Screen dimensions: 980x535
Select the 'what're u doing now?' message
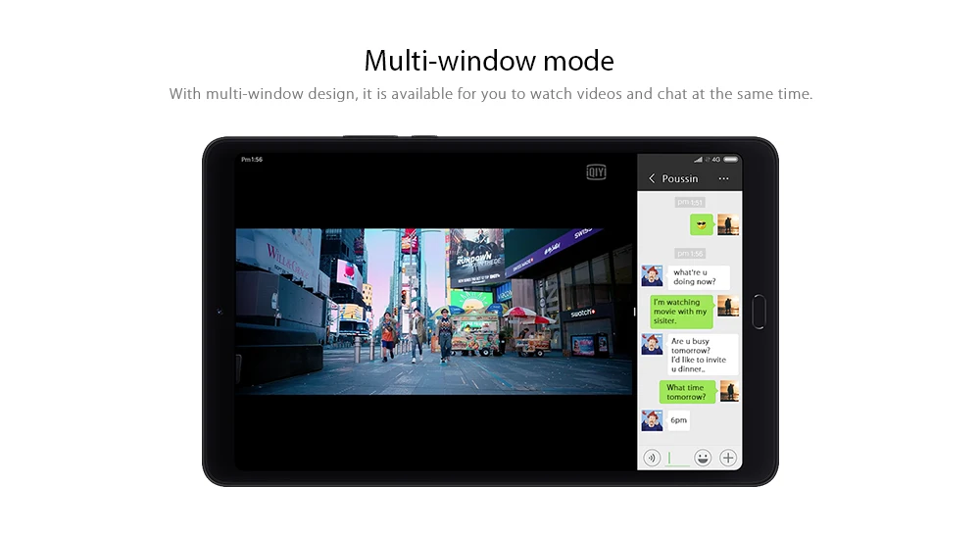(697, 277)
